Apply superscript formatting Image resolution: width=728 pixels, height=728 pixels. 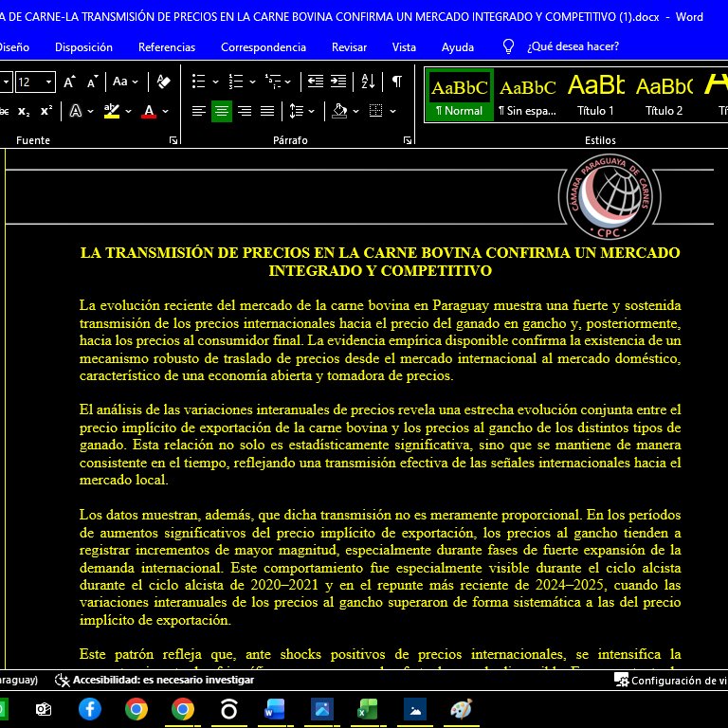(x=46, y=112)
